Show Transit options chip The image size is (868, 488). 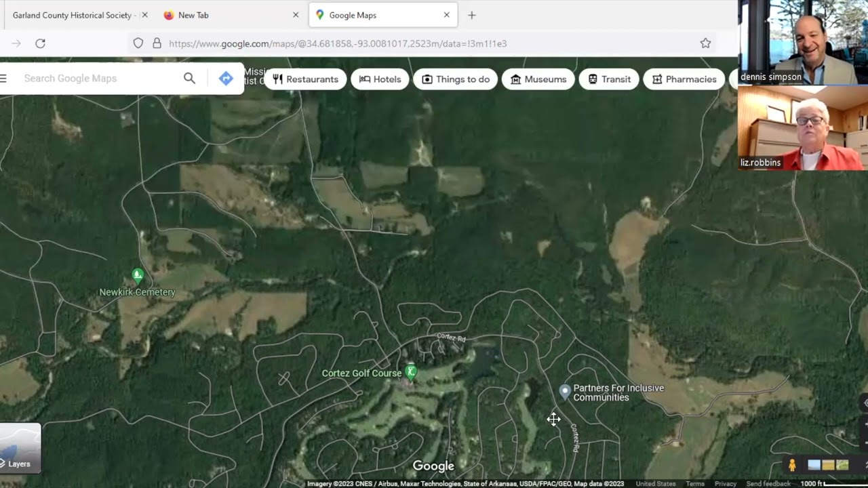[609, 79]
